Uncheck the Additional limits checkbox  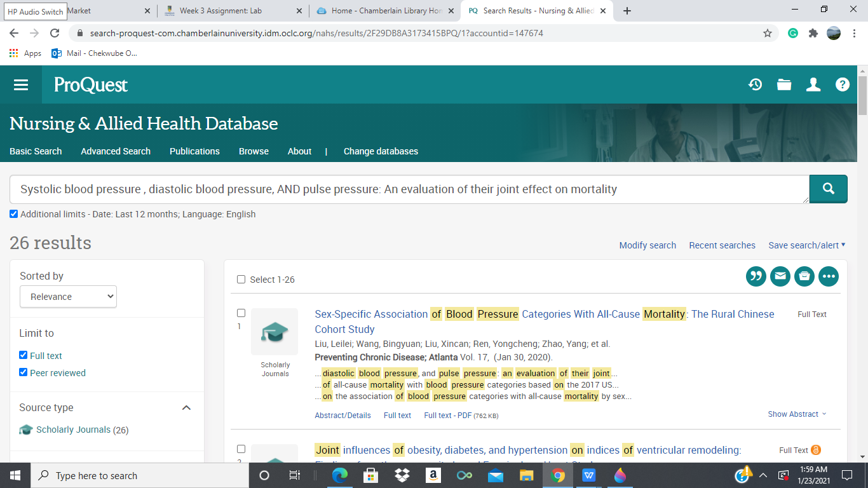pos(14,214)
